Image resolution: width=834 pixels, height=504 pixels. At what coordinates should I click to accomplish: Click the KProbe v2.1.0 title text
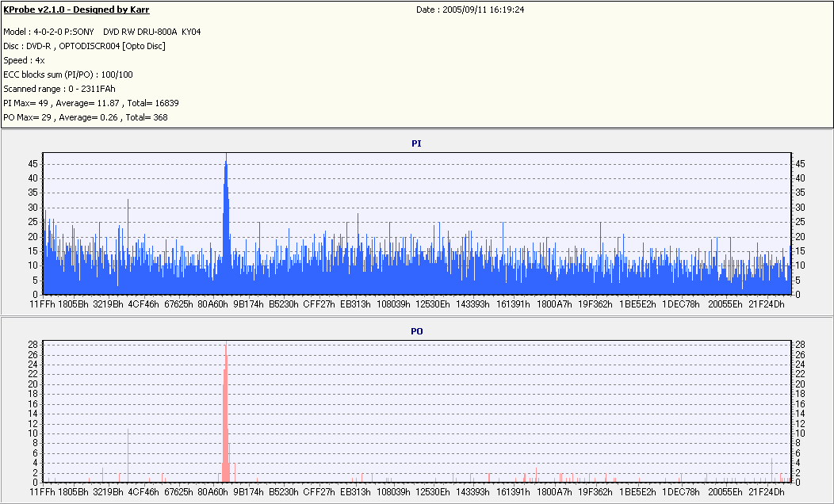(77, 10)
